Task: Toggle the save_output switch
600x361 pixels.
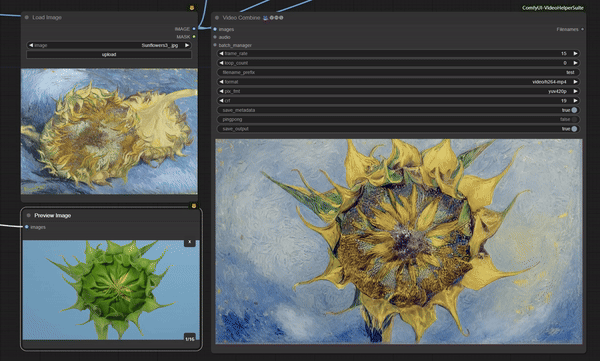Action: tap(574, 129)
